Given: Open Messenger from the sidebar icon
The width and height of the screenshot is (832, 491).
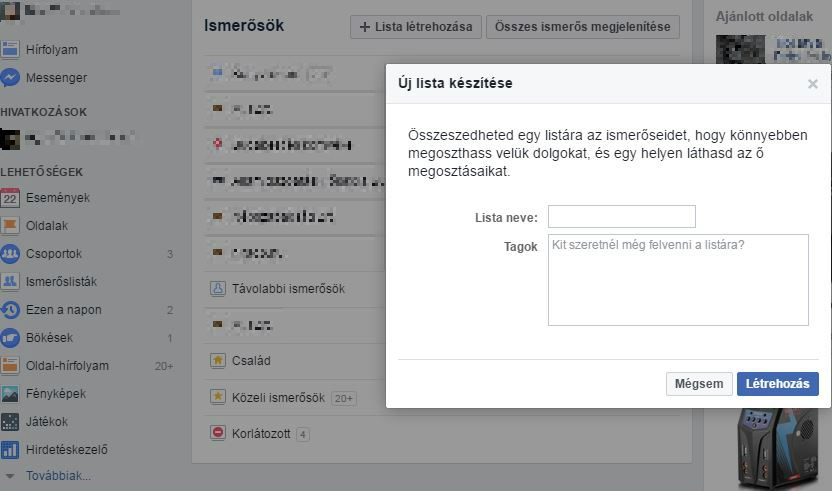Looking at the screenshot, I should pos(10,78).
